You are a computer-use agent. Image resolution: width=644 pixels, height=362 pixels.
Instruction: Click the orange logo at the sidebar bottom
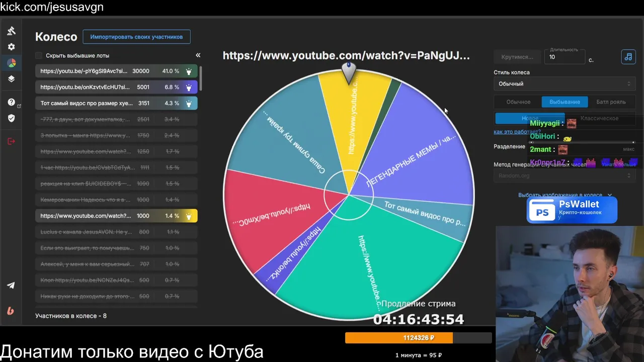point(11,311)
